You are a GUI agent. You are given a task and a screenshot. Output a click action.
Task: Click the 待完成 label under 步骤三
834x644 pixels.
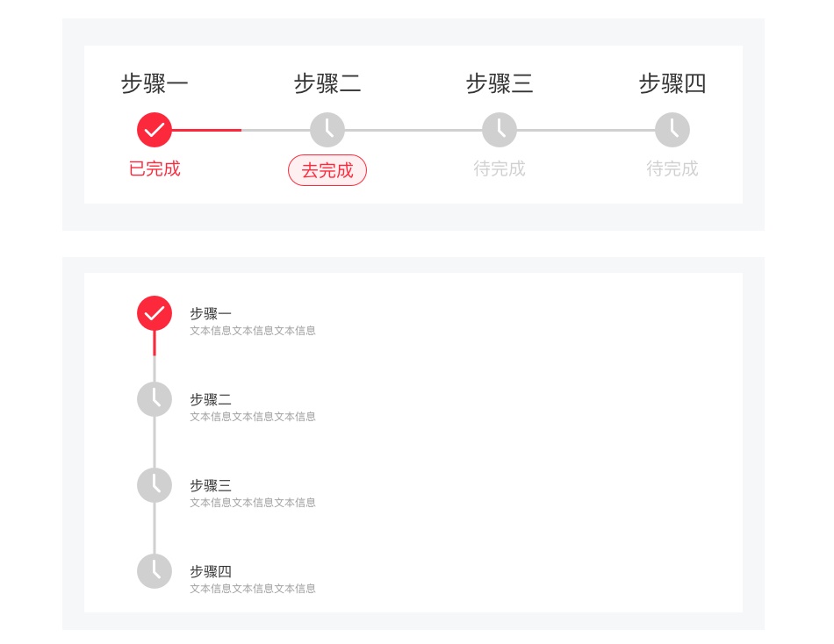pos(500,168)
